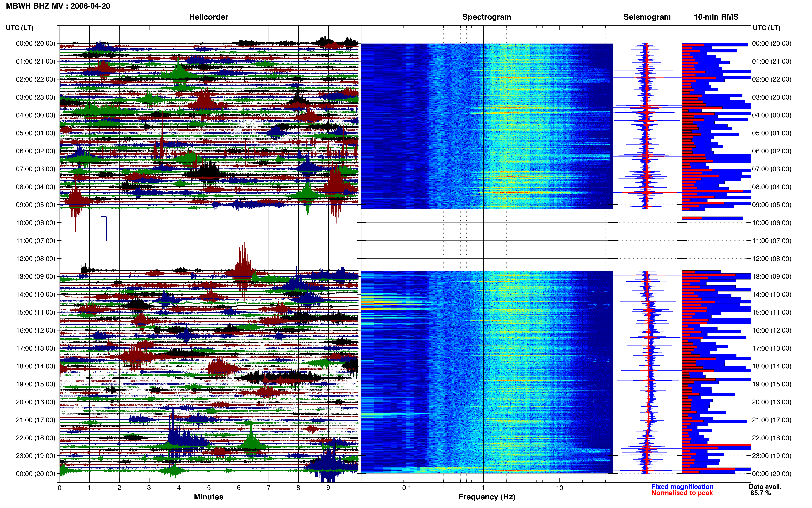Click the left '01:00 (21:00)' time label

point(36,61)
